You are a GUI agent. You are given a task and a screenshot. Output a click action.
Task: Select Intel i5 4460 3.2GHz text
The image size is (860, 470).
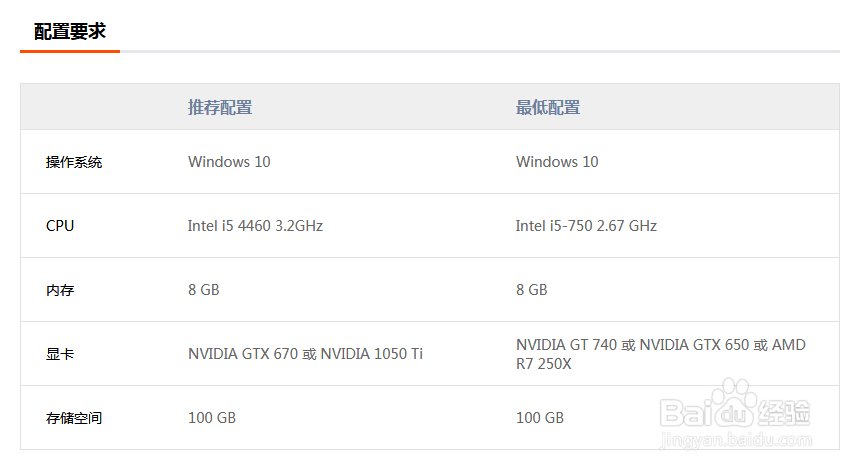point(255,226)
